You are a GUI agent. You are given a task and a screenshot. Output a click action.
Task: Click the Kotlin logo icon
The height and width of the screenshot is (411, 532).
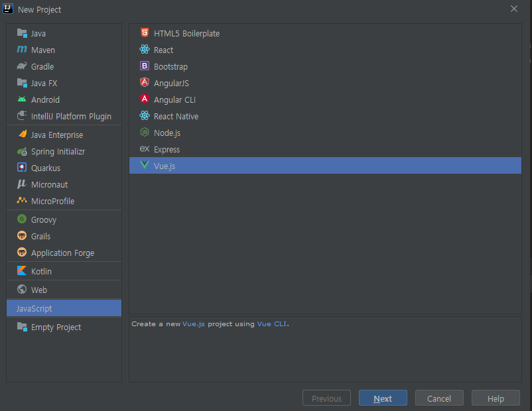point(22,270)
